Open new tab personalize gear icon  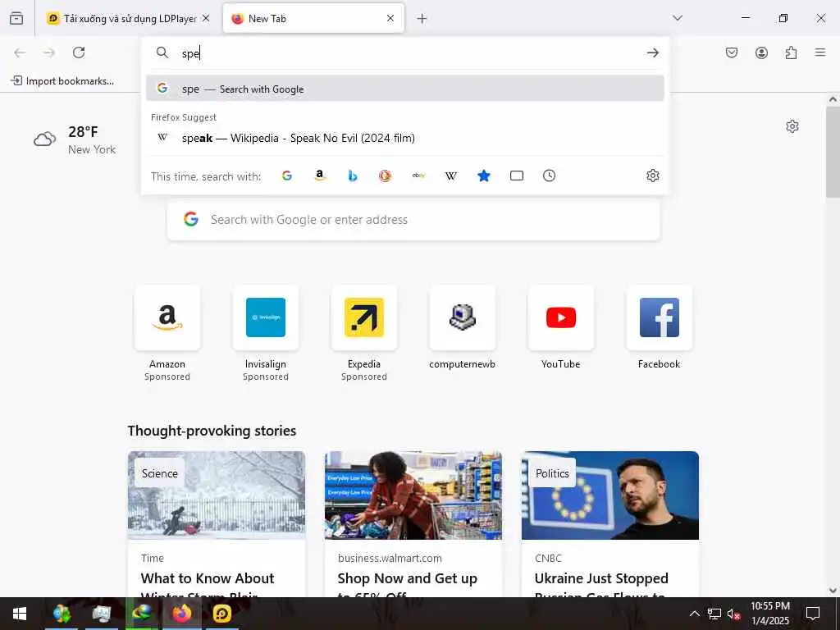pos(792,126)
